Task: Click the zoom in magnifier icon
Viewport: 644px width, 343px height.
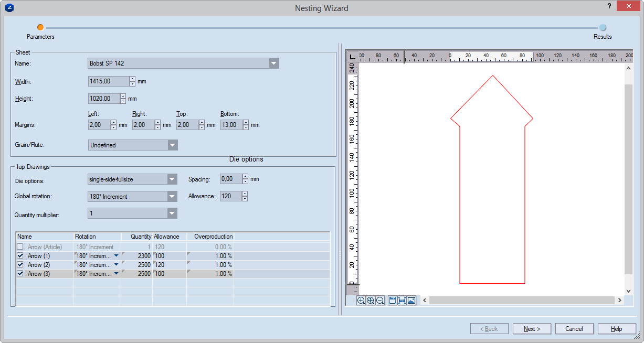Action: click(361, 301)
